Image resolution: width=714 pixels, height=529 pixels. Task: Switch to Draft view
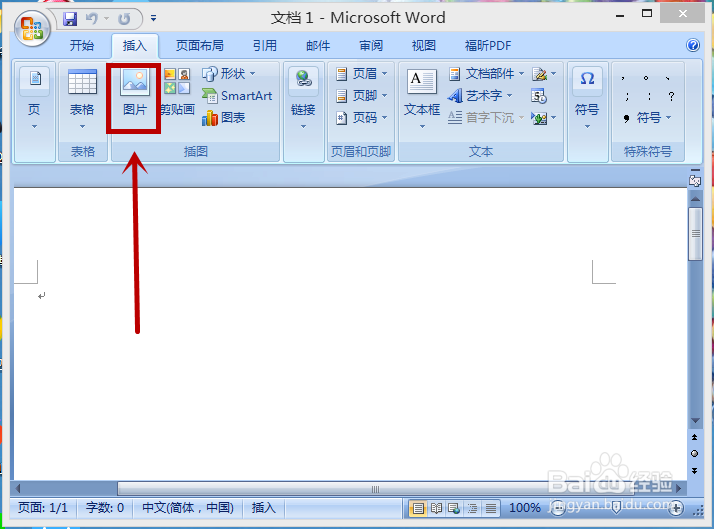490,508
